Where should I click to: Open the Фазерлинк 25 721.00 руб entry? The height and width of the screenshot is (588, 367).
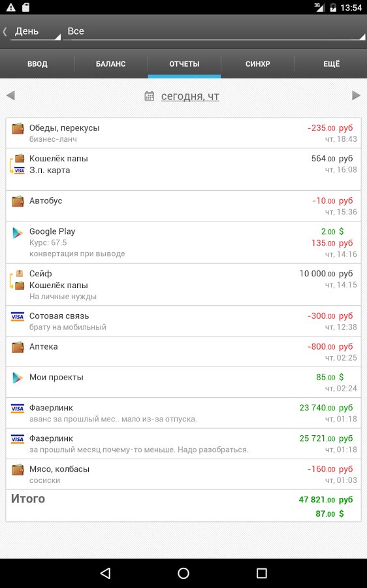pos(183,444)
